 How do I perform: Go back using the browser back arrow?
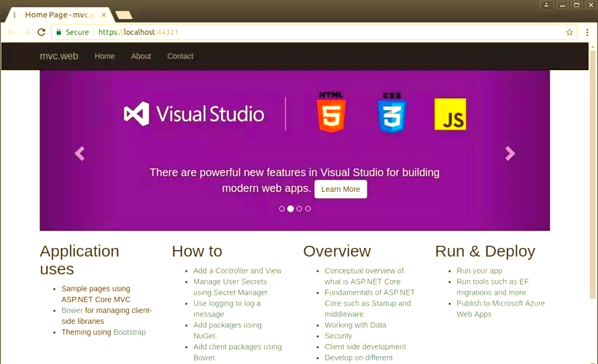pyautogui.click(x=11, y=32)
